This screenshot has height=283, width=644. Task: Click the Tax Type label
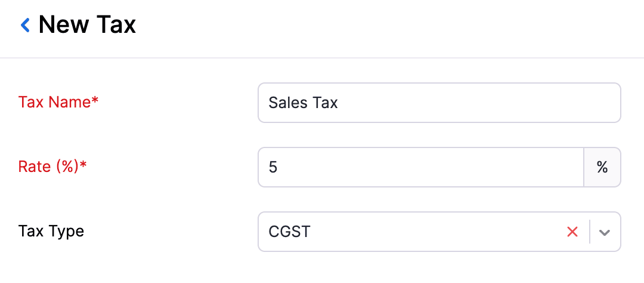[51, 231]
